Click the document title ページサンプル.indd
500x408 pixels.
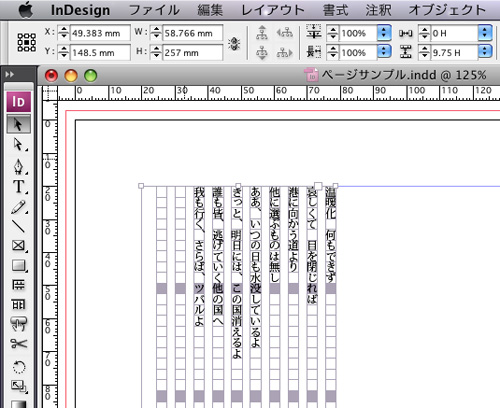pyautogui.click(x=379, y=75)
